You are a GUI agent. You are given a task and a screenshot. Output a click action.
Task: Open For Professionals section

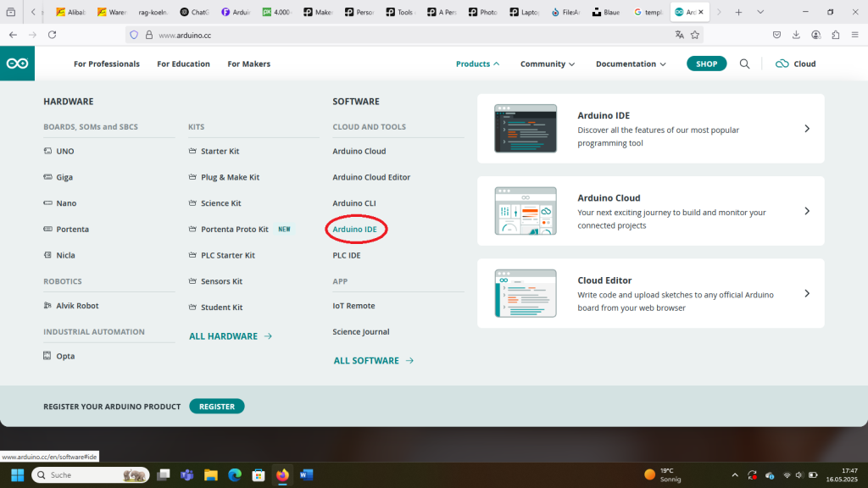(x=107, y=64)
